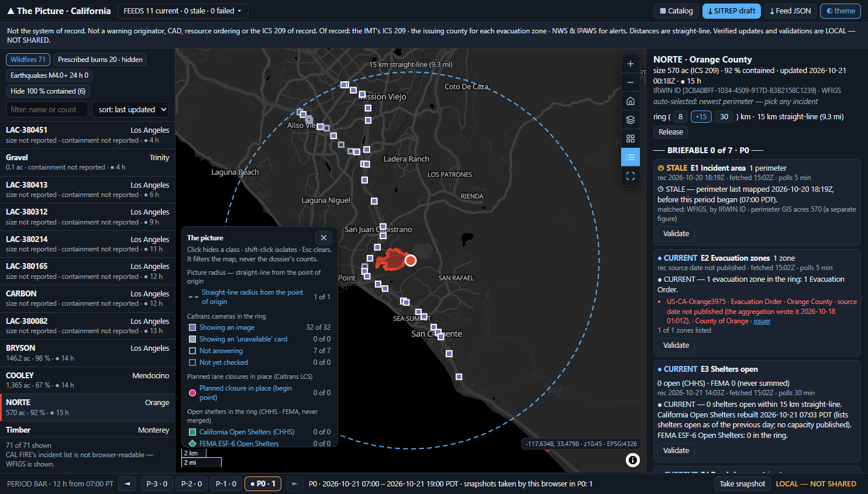Reset map to home view

pos(630,101)
